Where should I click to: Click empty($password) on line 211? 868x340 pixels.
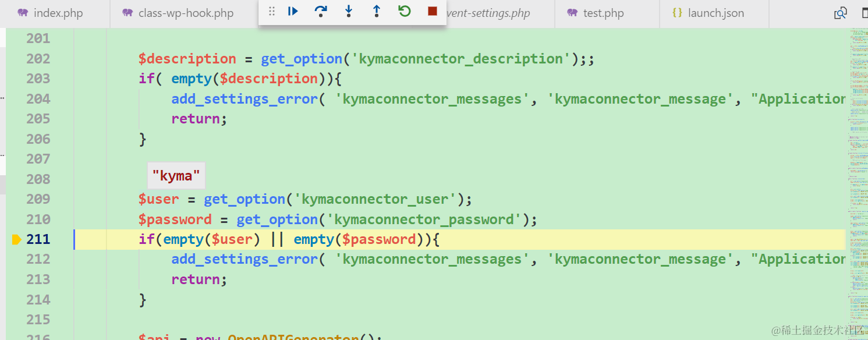pyautogui.click(x=359, y=239)
